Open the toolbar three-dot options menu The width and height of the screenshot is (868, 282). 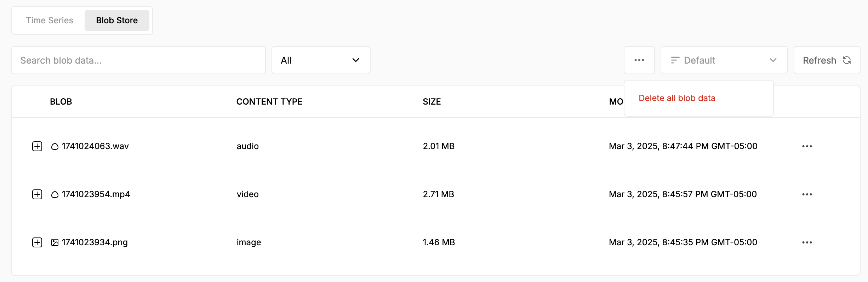639,60
